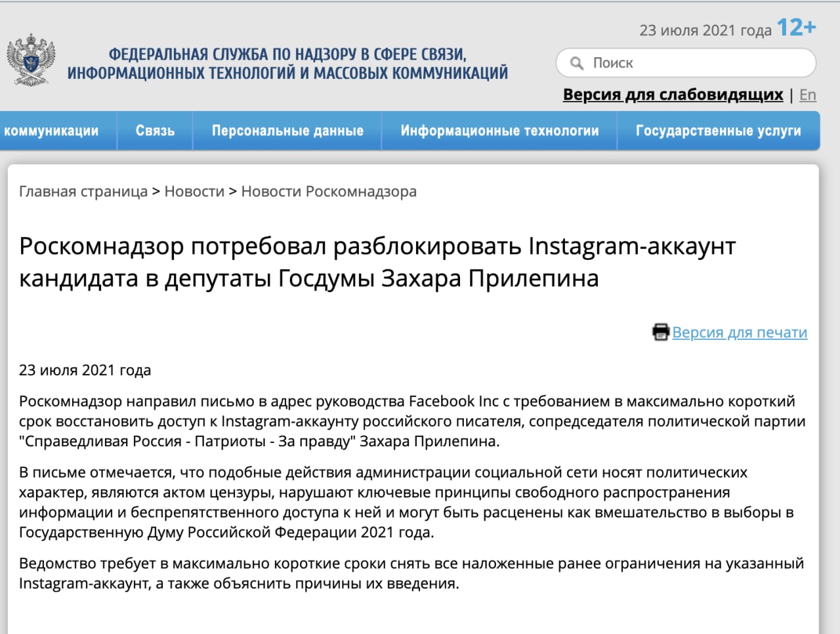Click the article date 23 июля 2021 года
This screenshot has width=840, height=634.
(85, 370)
